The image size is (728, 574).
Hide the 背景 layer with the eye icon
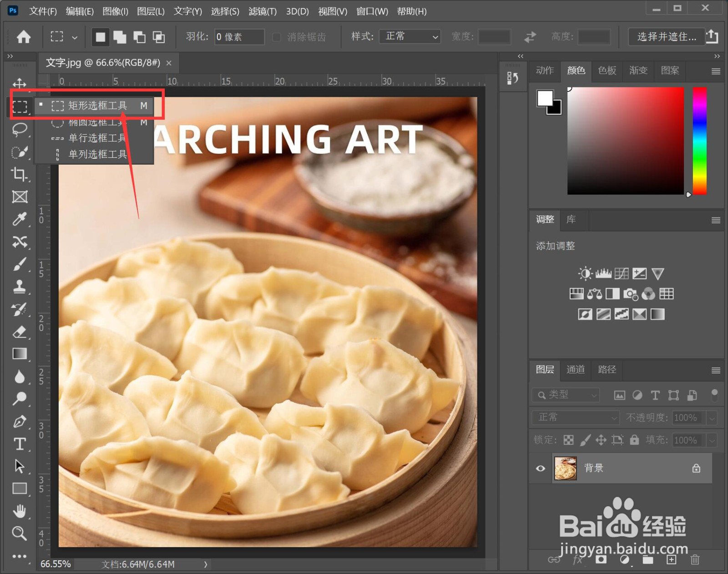[541, 468]
